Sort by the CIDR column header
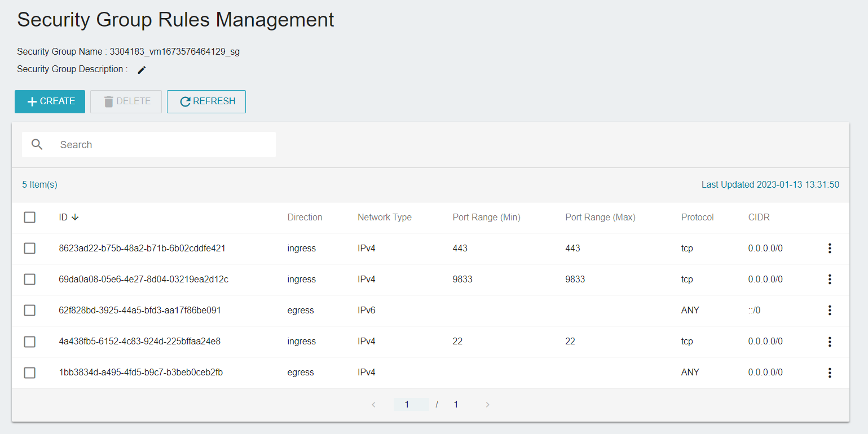Screen dimensions: 868x434 point(759,218)
